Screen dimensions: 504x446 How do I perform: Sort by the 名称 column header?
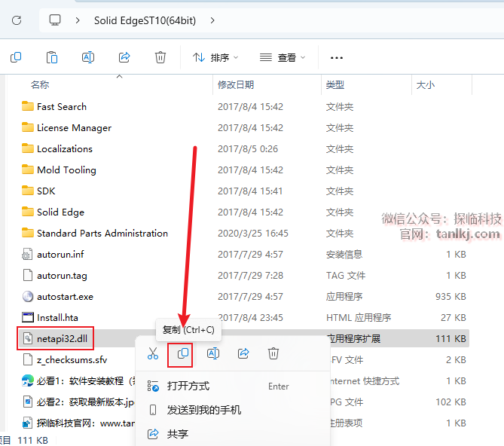[40, 85]
